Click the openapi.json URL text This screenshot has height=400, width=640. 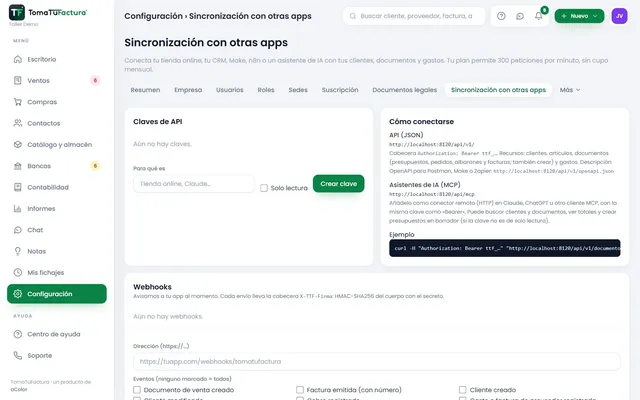(553, 171)
